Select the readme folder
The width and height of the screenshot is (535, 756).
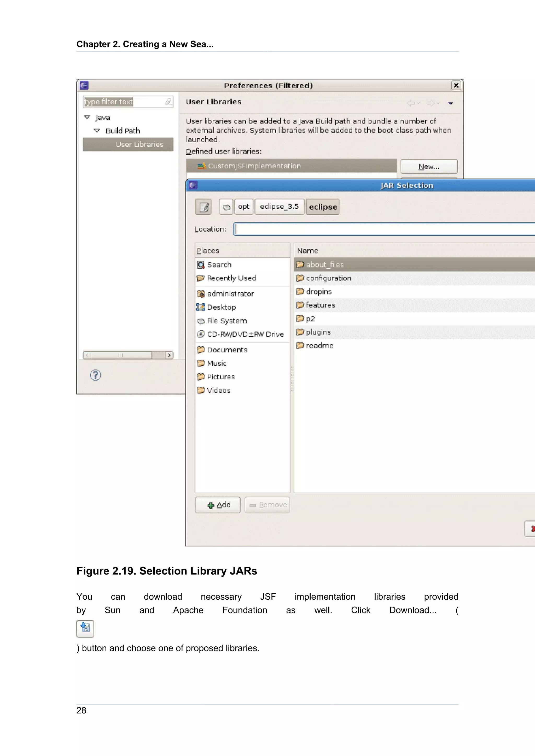coord(414,346)
